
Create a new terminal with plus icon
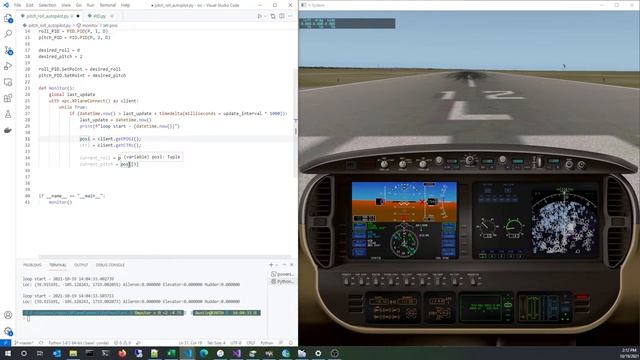(271, 265)
